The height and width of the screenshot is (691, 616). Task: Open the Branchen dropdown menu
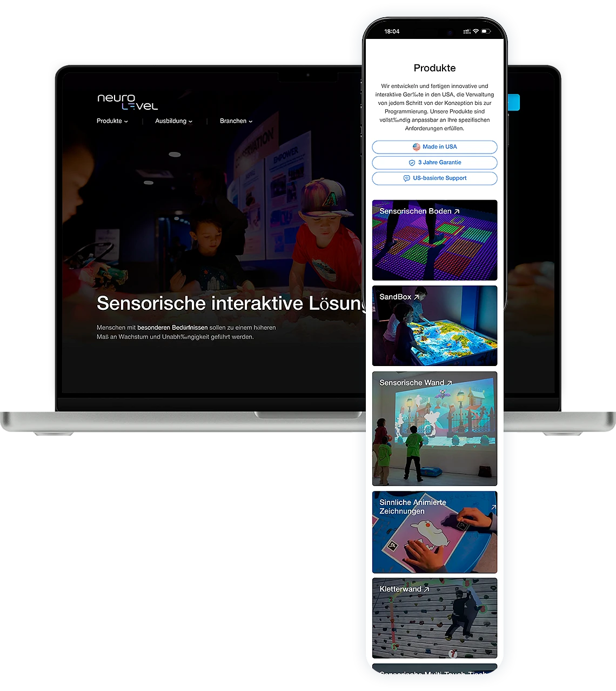[x=236, y=121]
